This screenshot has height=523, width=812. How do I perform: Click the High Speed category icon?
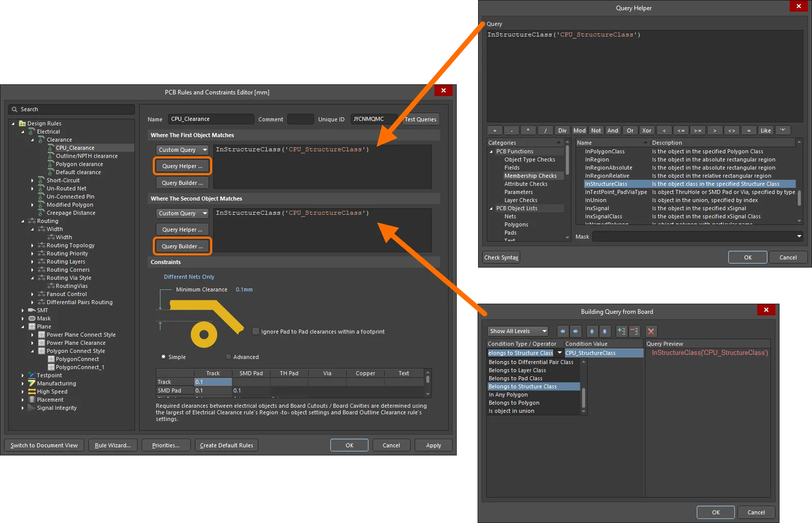point(32,391)
